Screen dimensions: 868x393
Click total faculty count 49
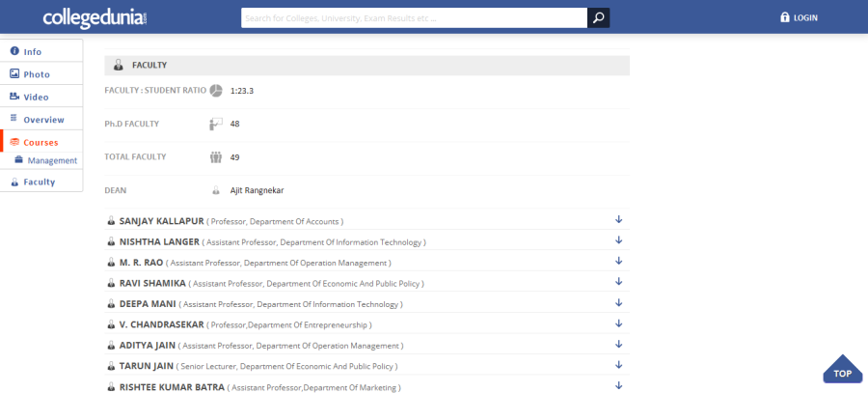click(234, 156)
